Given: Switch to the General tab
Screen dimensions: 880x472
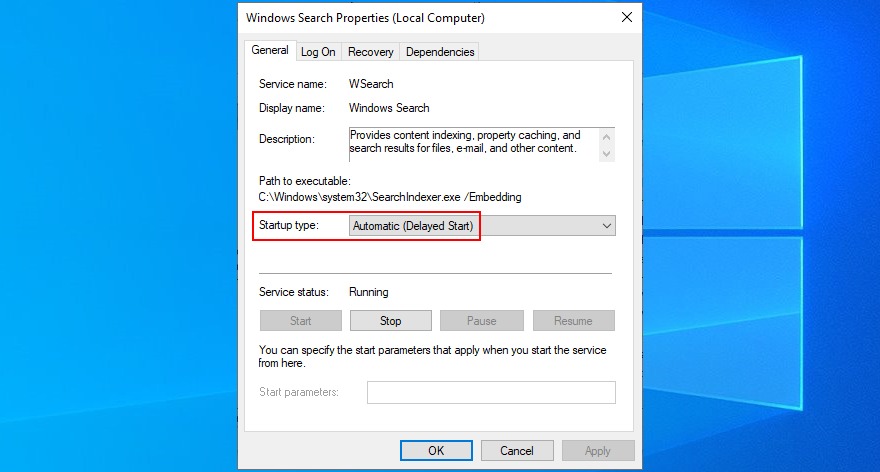Looking at the screenshot, I should point(270,51).
